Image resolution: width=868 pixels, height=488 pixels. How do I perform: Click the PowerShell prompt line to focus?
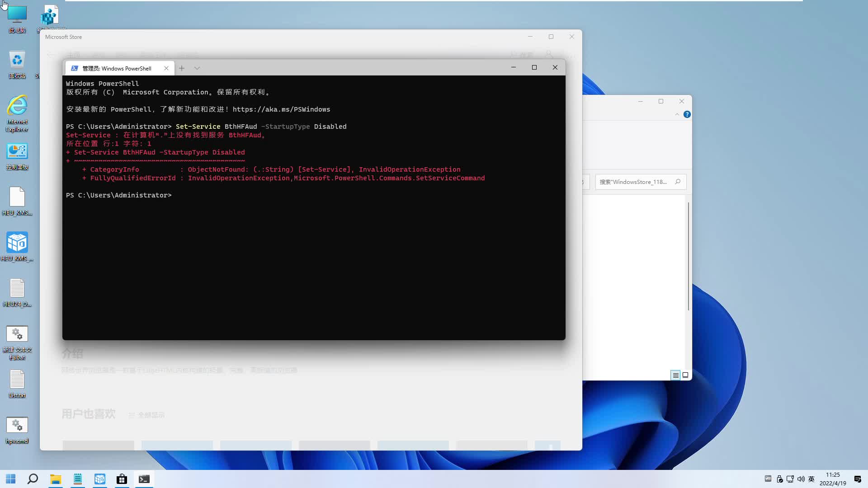[119, 195]
